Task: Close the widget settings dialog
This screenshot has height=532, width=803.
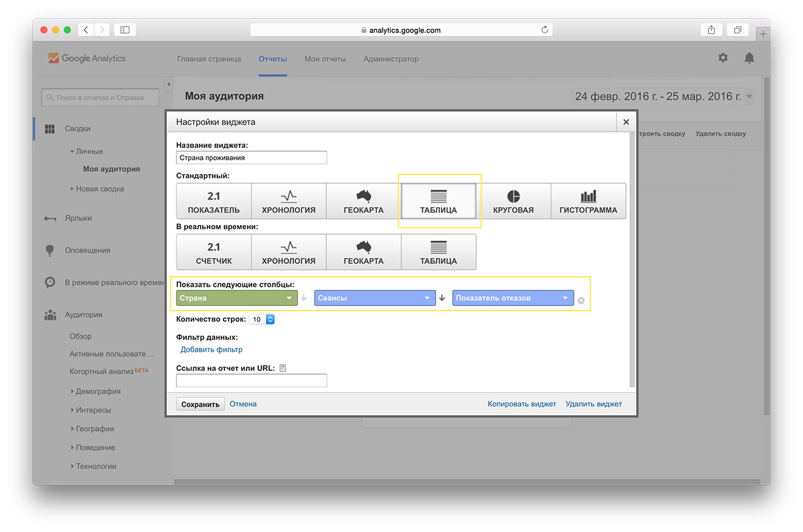Action: pyautogui.click(x=625, y=122)
